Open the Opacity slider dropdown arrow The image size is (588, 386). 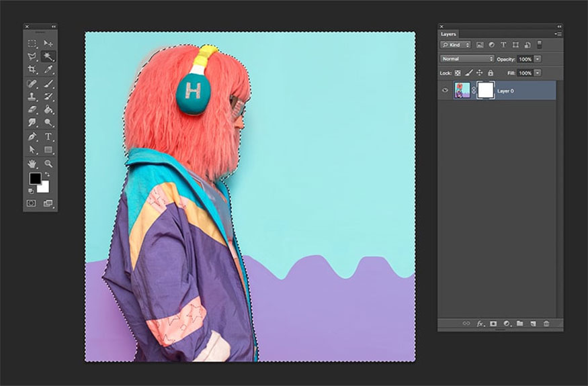coord(538,58)
